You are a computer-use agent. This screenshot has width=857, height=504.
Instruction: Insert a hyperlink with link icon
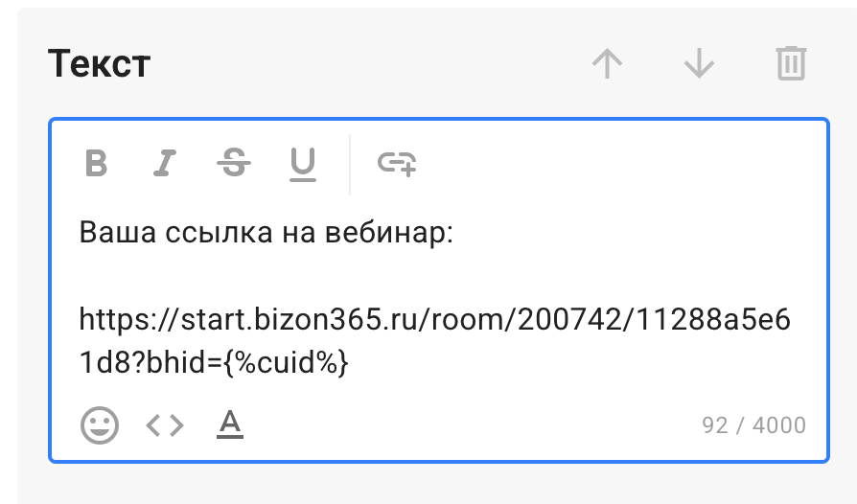pos(397,164)
